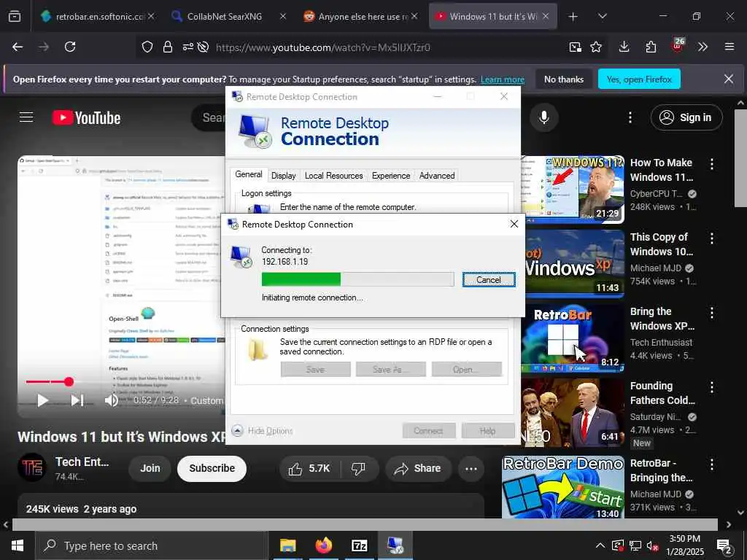Click the taskbar search box

[152, 545]
